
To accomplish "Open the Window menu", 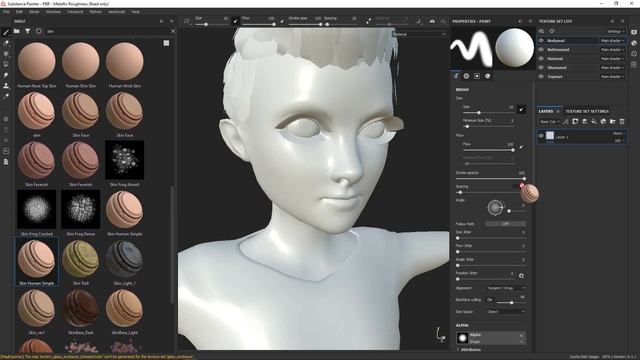I will [x=53, y=12].
